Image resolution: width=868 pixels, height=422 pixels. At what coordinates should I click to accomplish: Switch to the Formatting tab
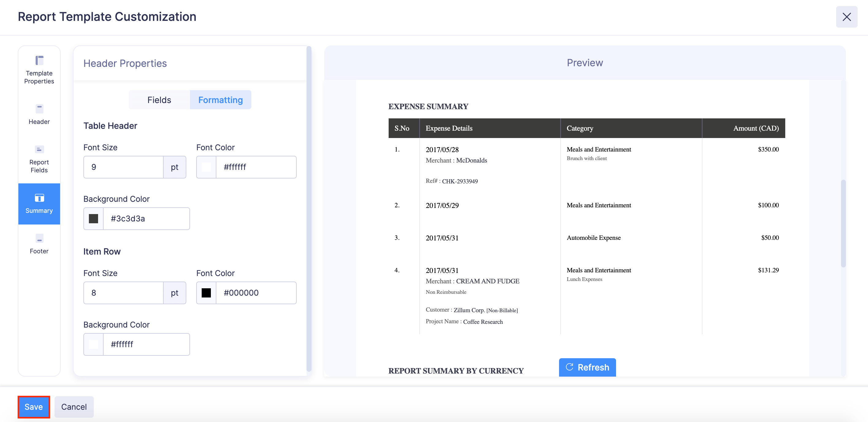click(x=220, y=100)
